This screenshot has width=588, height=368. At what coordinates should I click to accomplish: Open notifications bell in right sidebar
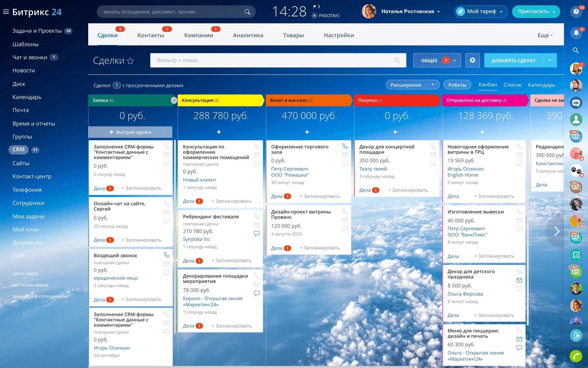click(x=576, y=33)
